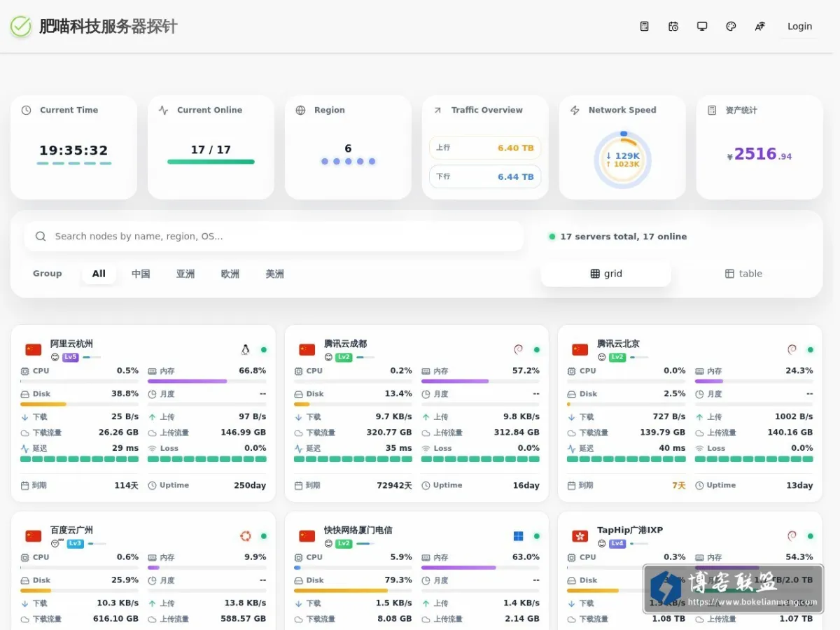Open the 腾讯云成都 server name
840x630 pixels.
point(345,344)
